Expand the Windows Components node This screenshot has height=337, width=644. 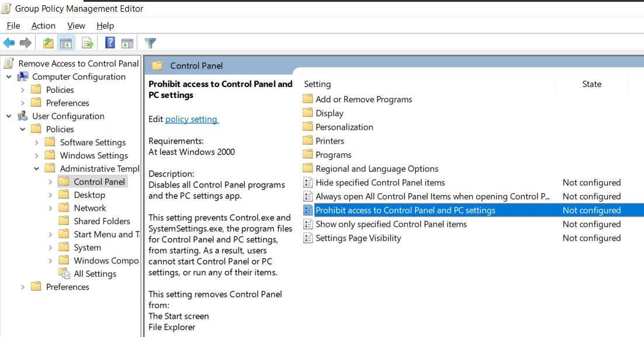[50, 260]
